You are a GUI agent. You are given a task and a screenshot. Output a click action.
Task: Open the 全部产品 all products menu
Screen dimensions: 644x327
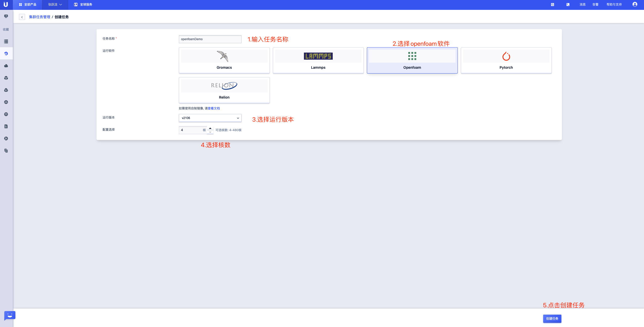[x=28, y=5]
